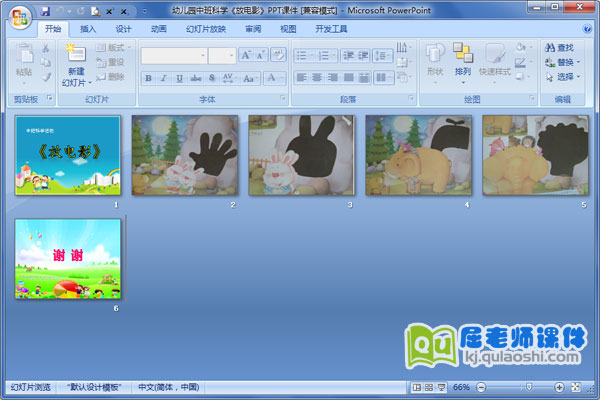Open Numbering list dropdown
The height and width of the screenshot is (400, 600).
click(326, 56)
